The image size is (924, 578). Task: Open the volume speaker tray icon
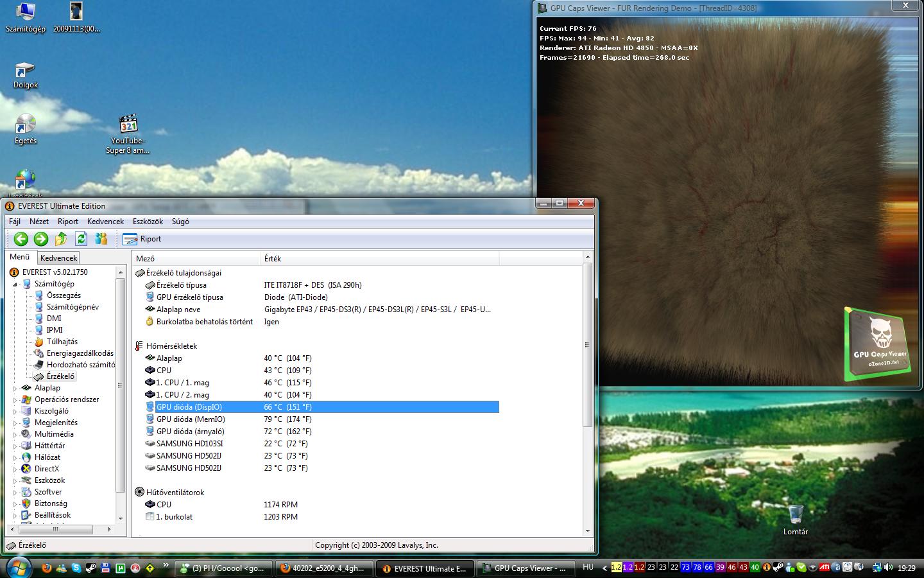(889, 568)
